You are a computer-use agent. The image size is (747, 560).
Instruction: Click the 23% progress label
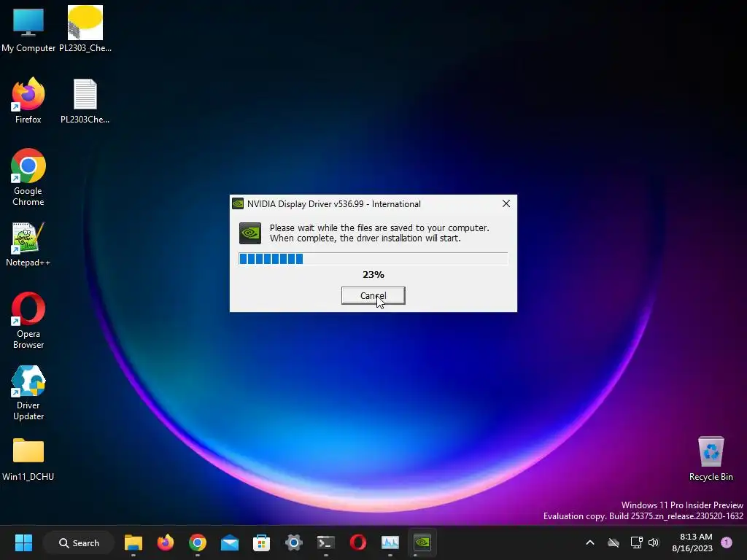tap(373, 275)
